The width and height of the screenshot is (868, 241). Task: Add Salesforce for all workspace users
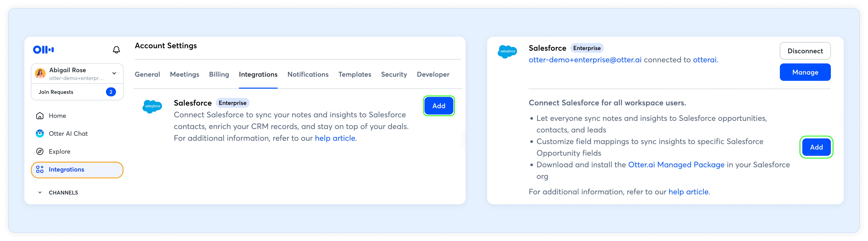coord(816,147)
